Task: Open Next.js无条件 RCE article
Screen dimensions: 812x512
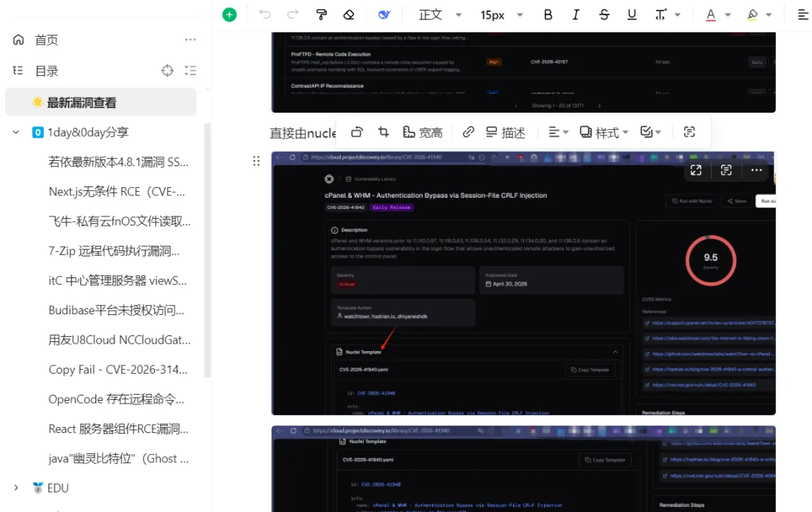Action: click(x=117, y=192)
